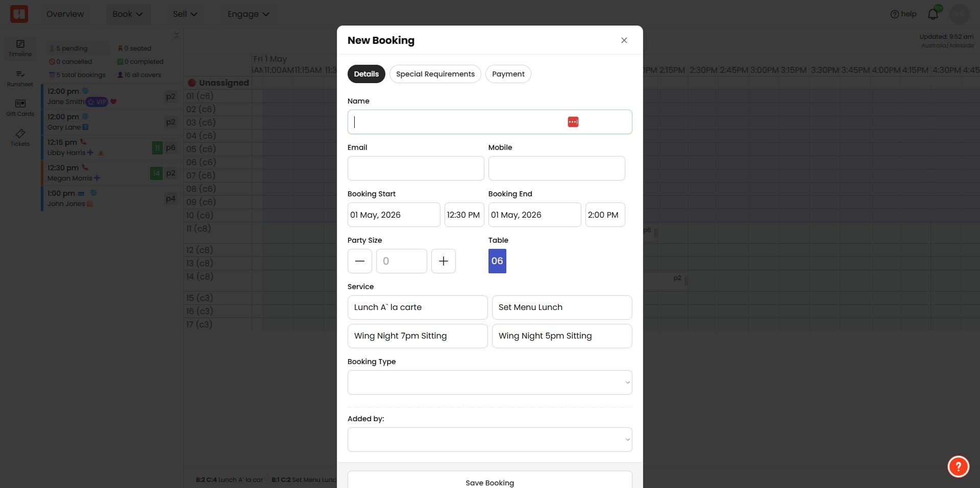The height and width of the screenshot is (488, 980).
Task: Open the Gift Cards sidebar section
Action: pyautogui.click(x=20, y=108)
